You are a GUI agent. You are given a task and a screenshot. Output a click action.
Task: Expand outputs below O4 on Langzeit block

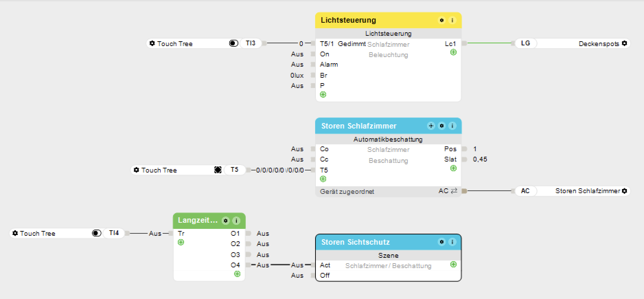[x=237, y=274]
